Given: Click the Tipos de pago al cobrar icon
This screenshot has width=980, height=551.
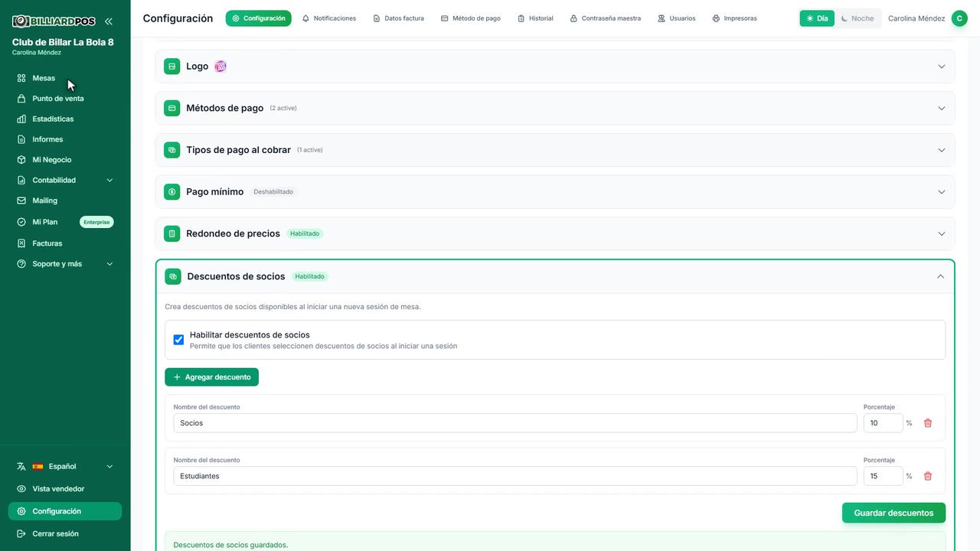Looking at the screenshot, I should [x=172, y=150].
